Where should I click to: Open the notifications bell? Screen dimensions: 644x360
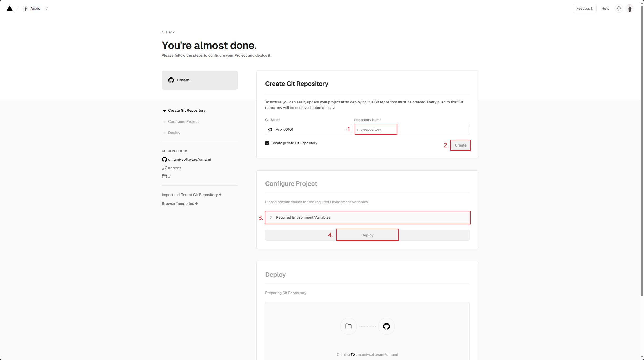(x=619, y=8)
